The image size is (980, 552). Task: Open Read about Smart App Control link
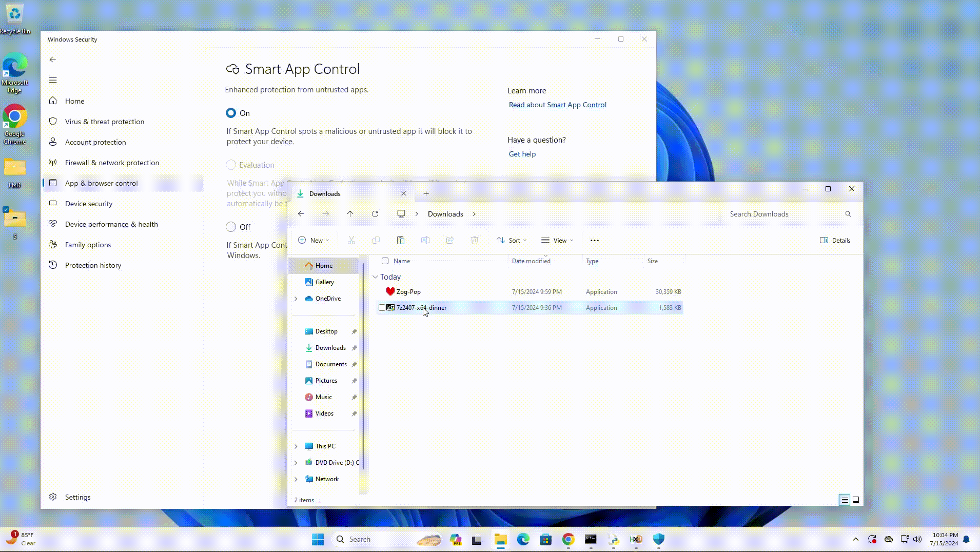tap(557, 105)
